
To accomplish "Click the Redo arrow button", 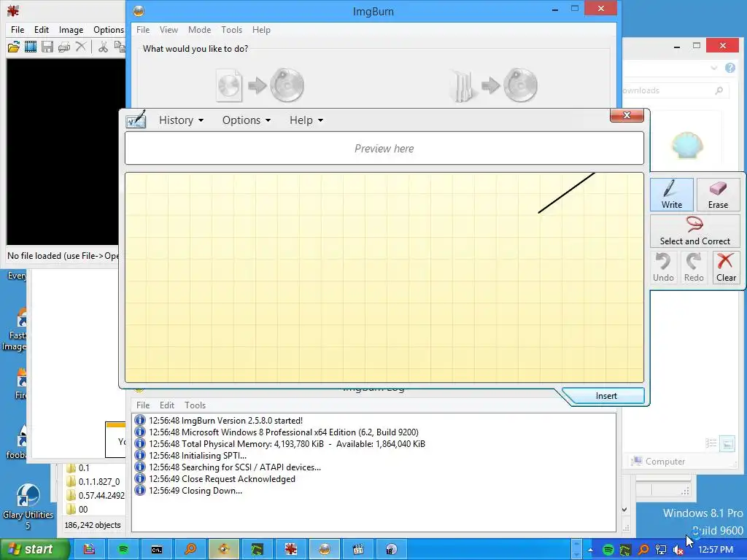I will 694,268.
